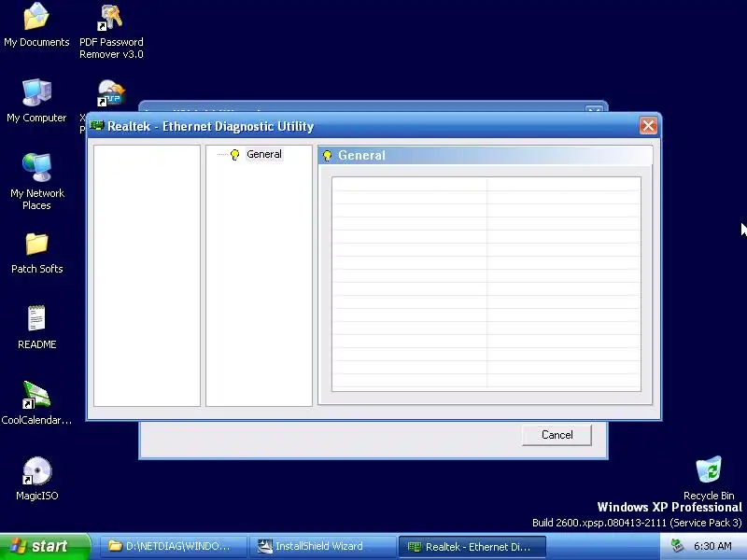Launch the MagicISO shortcut

(36, 479)
